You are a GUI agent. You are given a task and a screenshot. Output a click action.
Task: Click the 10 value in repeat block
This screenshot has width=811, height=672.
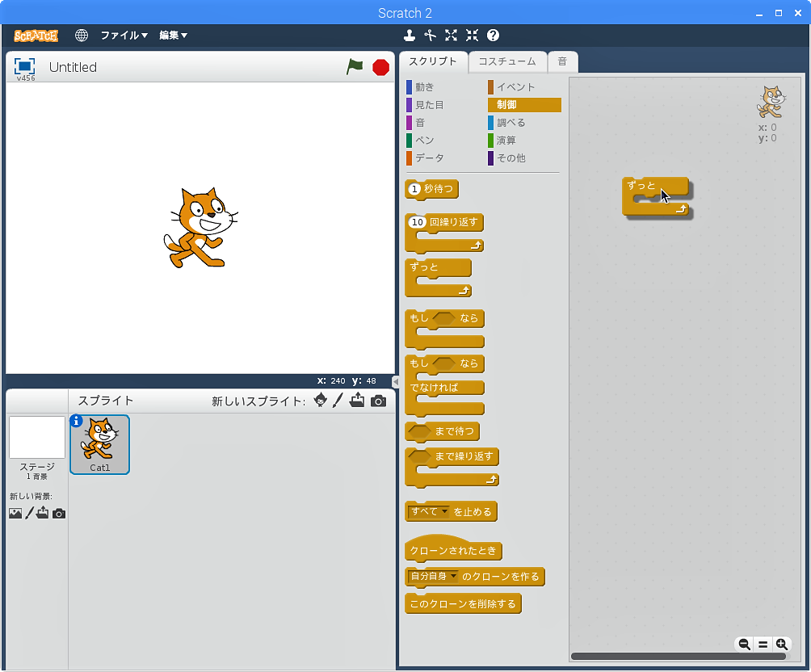tap(418, 222)
